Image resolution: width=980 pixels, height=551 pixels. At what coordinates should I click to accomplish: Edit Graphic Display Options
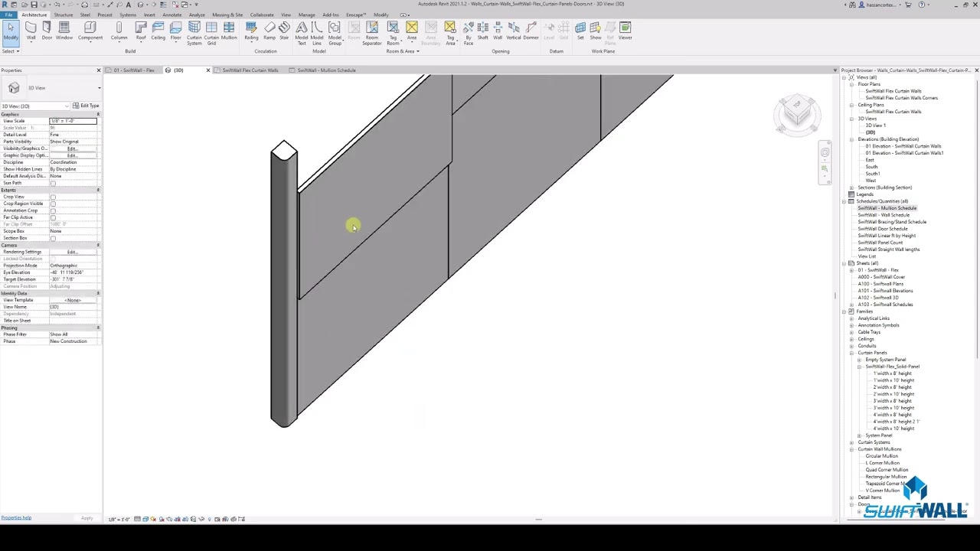[x=73, y=155]
